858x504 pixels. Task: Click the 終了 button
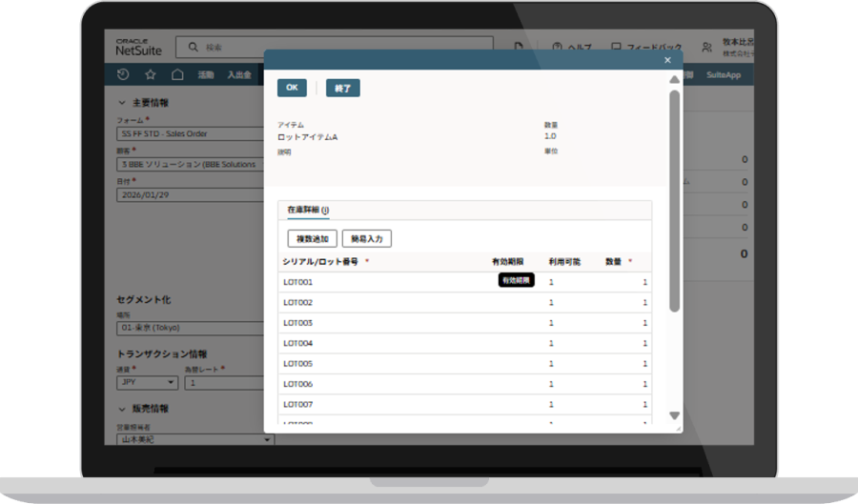click(343, 88)
